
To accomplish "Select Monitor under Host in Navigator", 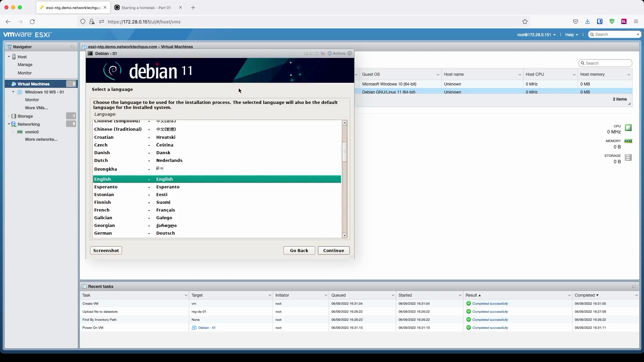I will click(25, 73).
